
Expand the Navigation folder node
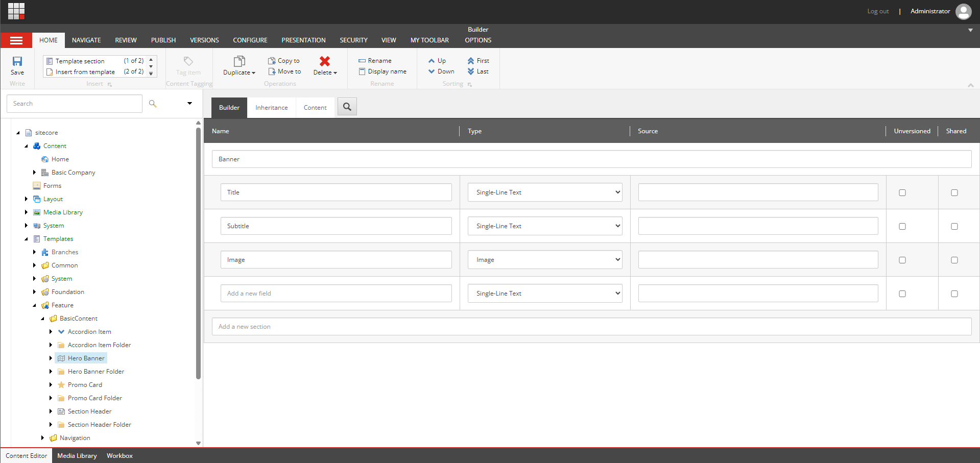point(42,438)
